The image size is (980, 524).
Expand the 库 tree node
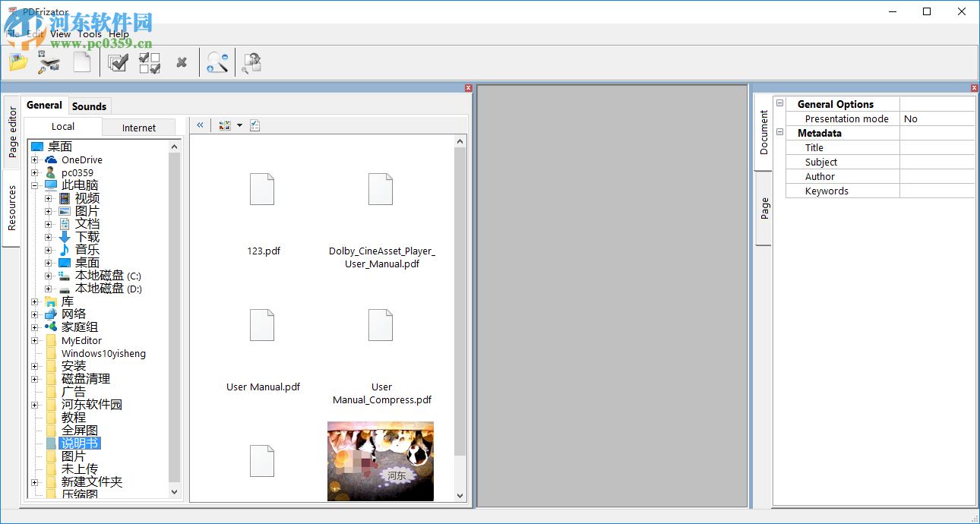coord(34,301)
